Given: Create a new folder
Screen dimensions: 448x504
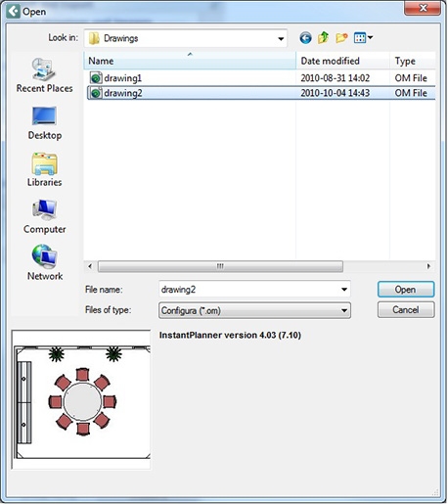Looking at the screenshot, I should click(341, 38).
